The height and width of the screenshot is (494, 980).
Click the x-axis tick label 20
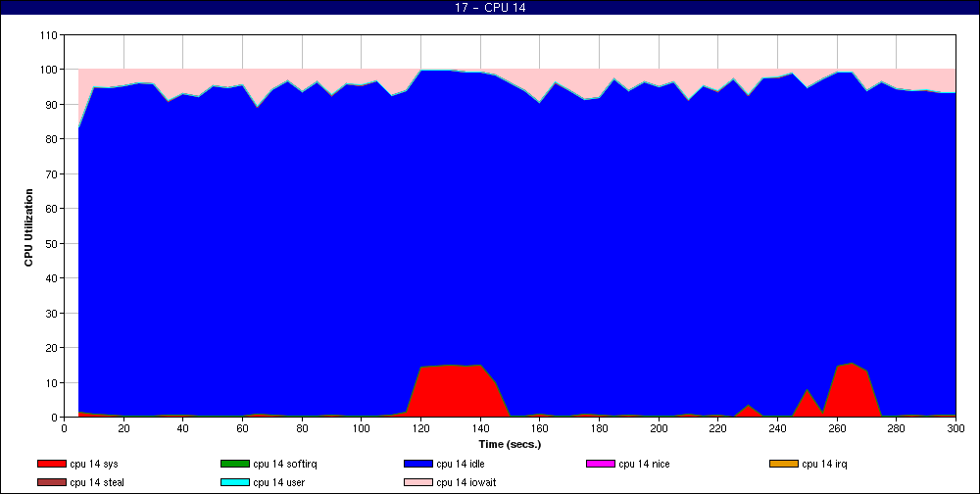pos(123,429)
